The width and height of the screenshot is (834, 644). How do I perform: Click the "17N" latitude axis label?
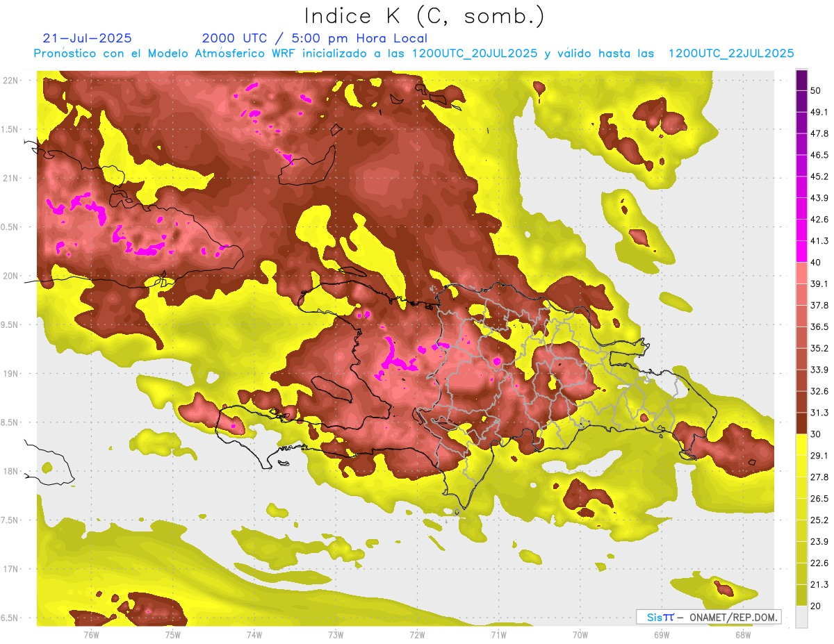click(10, 569)
